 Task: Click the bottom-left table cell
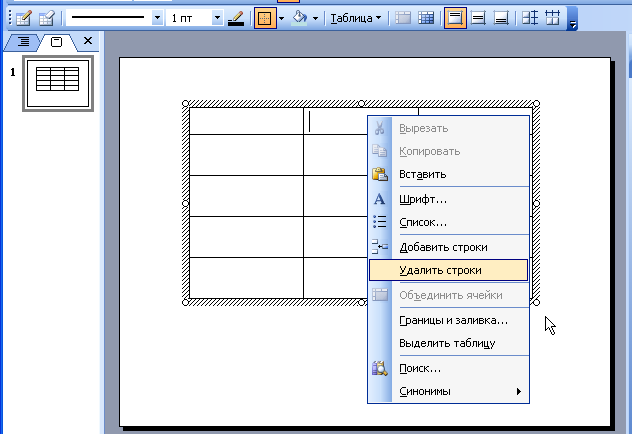(x=246, y=278)
